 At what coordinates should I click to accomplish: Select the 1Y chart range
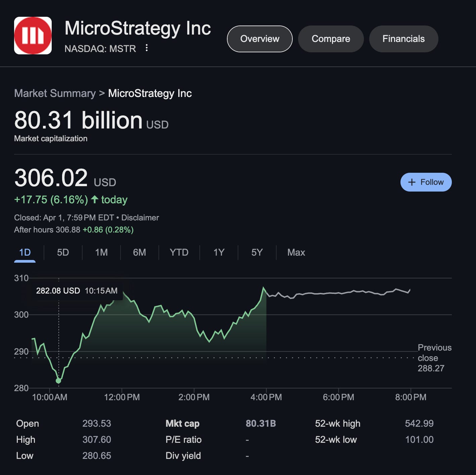point(219,253)
